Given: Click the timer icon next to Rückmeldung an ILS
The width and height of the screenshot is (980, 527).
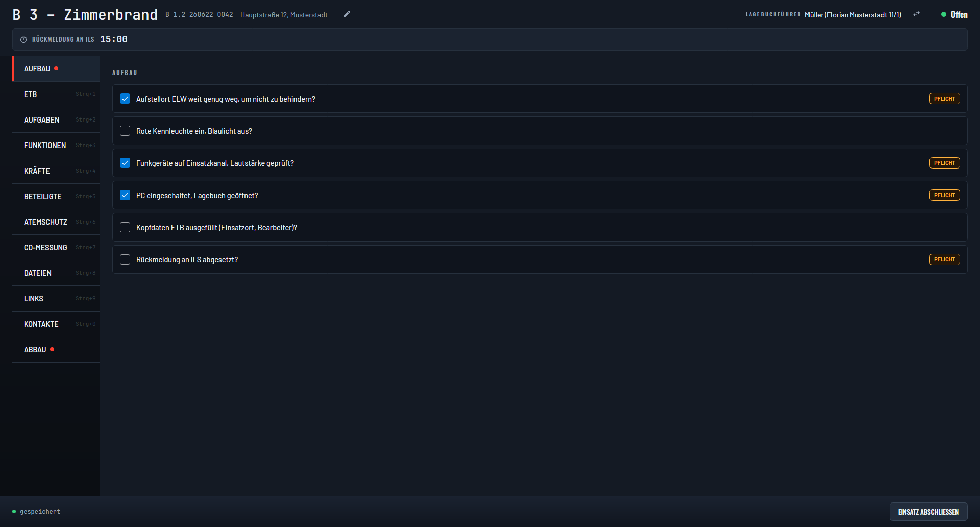Looking at the screenshot, I should point(23,39).
